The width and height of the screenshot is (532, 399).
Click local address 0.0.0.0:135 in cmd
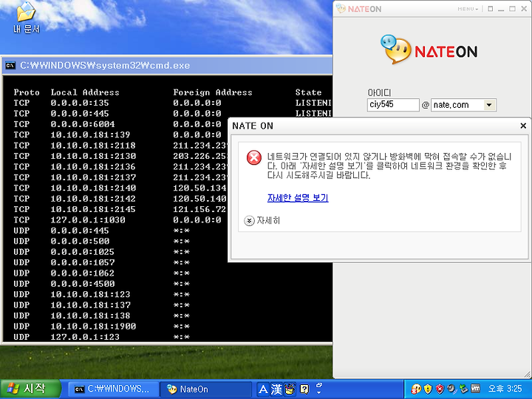80,103
